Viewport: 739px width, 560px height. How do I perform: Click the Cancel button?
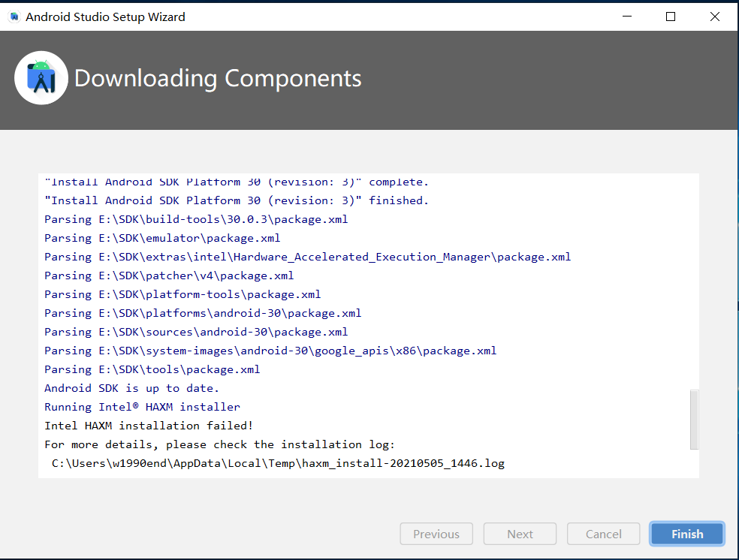pos(603,534)
